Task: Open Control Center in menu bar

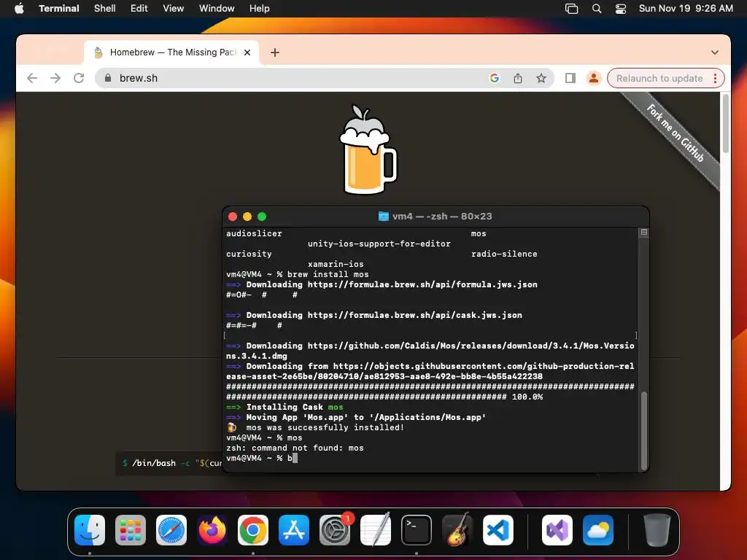Action: 621,9
